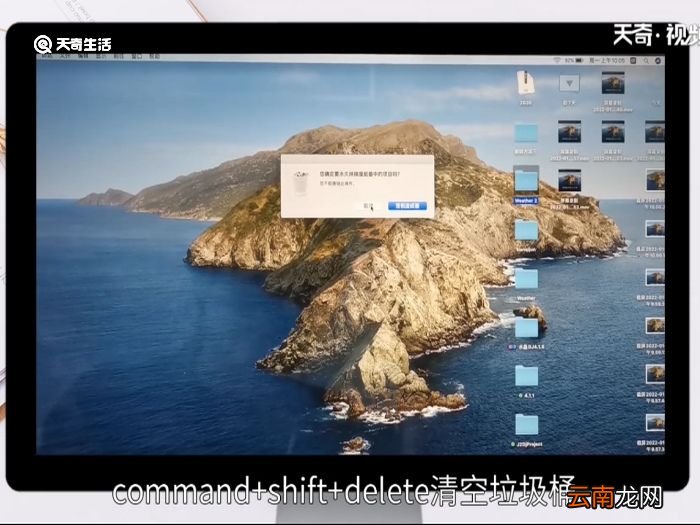Select the screen recording thumbnail ending 33.mov

(569, 181)
